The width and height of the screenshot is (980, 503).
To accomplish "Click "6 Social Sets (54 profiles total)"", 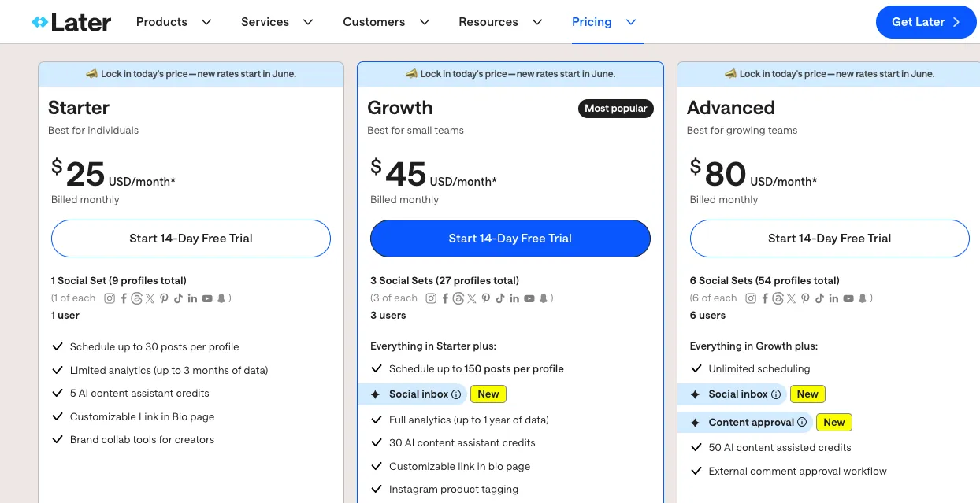I will pyautogui.click(x=765, y=281).
